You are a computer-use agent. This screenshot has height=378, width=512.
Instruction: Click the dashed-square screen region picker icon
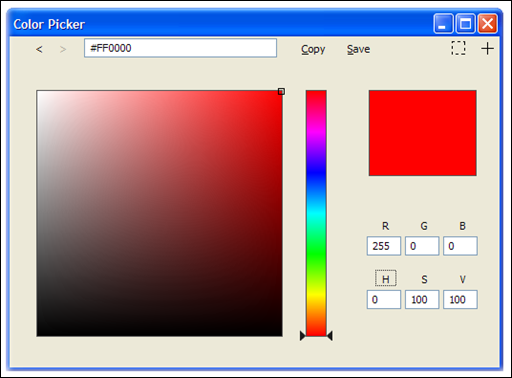458,48
